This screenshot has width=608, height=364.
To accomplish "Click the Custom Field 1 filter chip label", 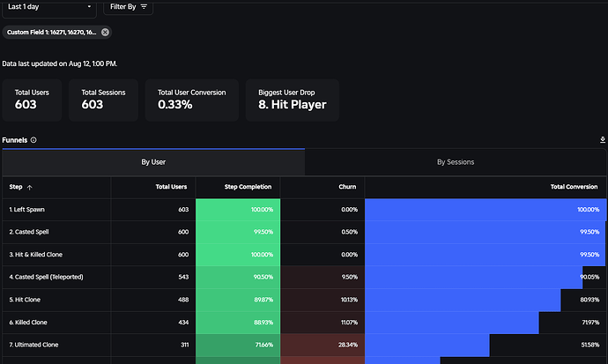I will click(52, 33).
